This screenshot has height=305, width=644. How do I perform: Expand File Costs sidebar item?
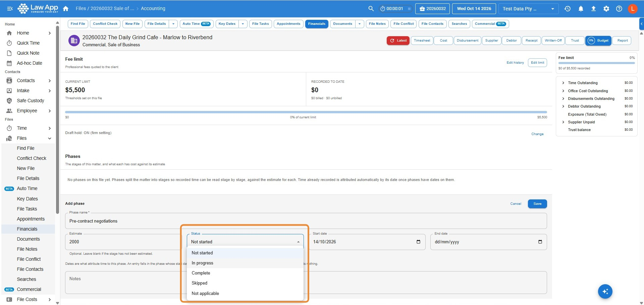coord(50,299)
